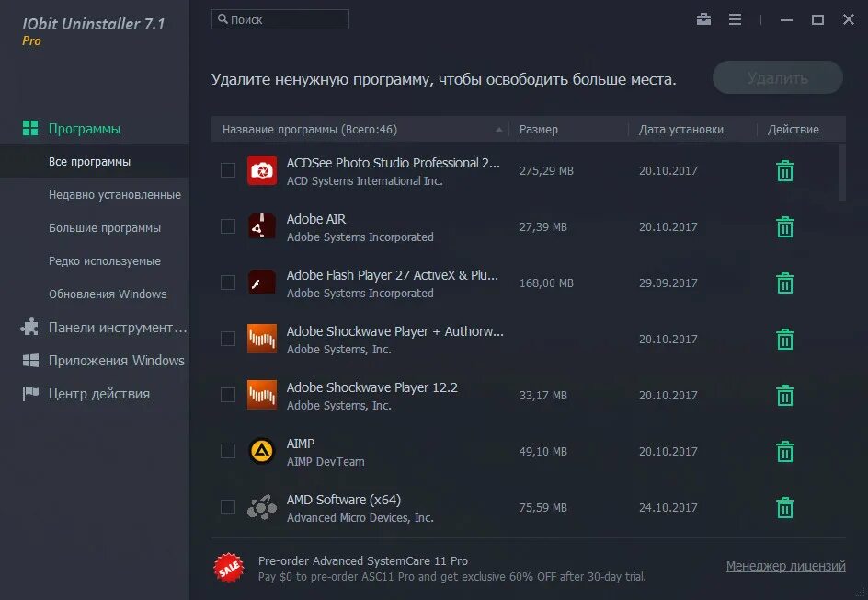Image resolution: width=868 pixels, height=600 pixels.
Task: Click the Удалить button
Action: (778, 78)
